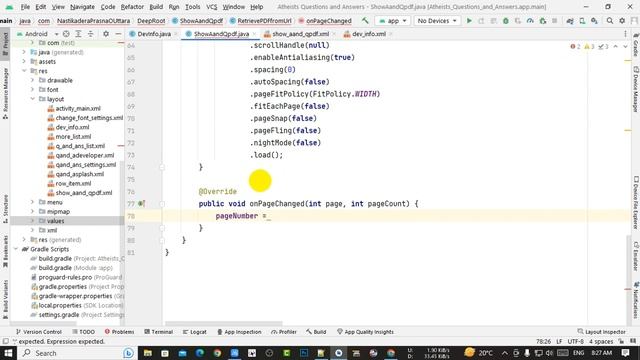Open Layout Inspector panel
The height and width of the screenshot is (360, 640).
(x=602, y=332)
